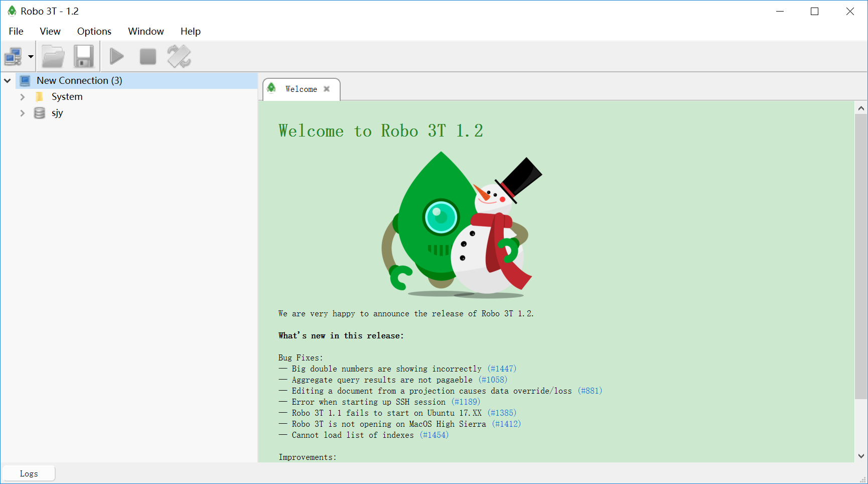868x484 pixels.
Task: Click the System yellow folder icon
Action: coord(39,96)
